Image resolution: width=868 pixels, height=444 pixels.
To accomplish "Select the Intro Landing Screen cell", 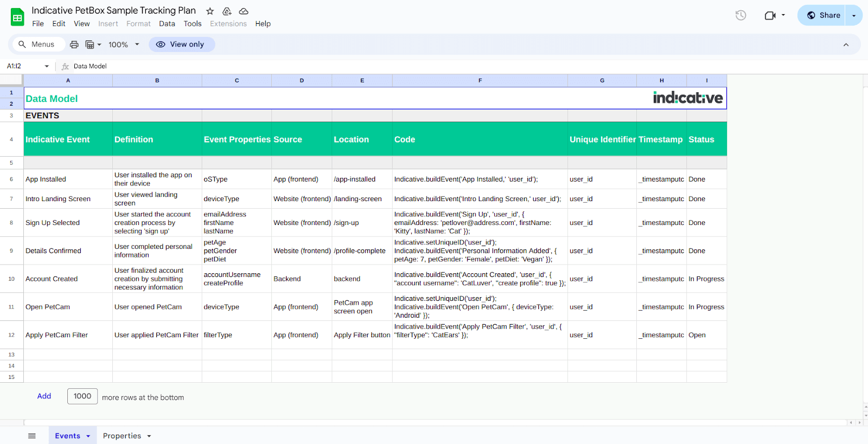I will pyautogui.click(x=68, y=199).
